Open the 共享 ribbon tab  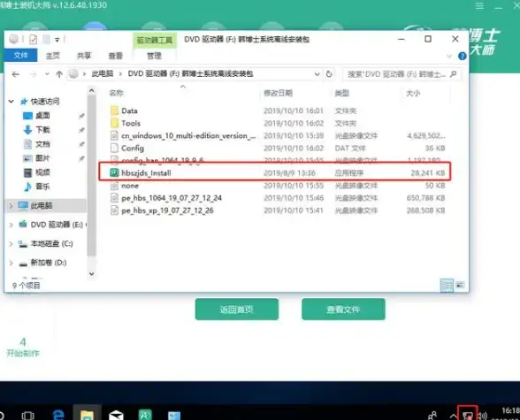coord(84,56)
